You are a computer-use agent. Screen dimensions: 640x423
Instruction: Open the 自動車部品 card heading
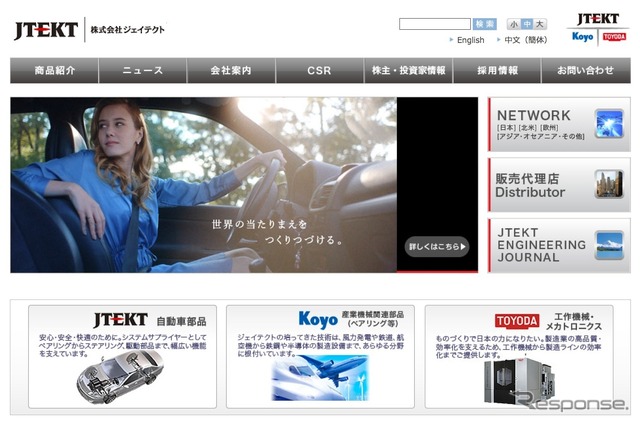click(x=181, y=321)
